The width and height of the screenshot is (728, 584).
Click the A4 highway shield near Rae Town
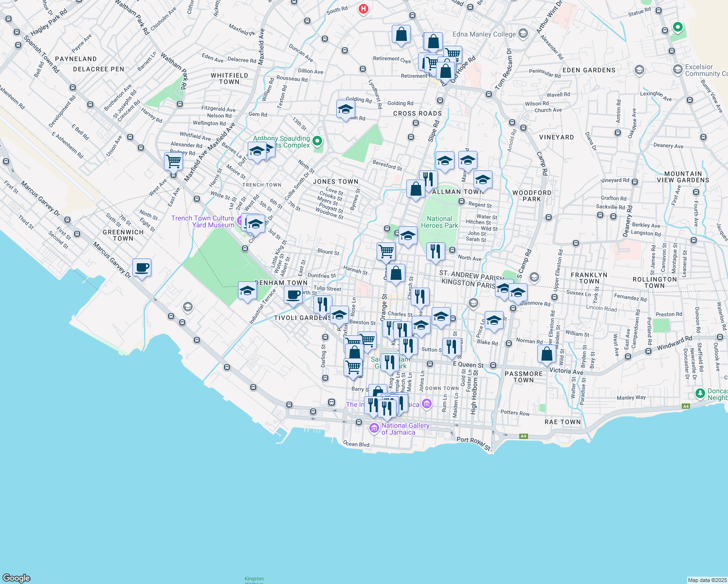(x=524, y=436)
